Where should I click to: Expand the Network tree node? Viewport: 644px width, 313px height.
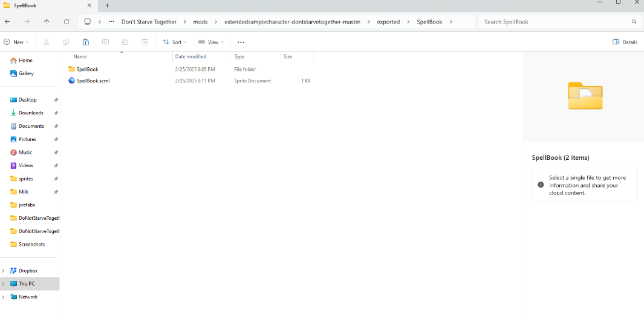click(4, 297)
